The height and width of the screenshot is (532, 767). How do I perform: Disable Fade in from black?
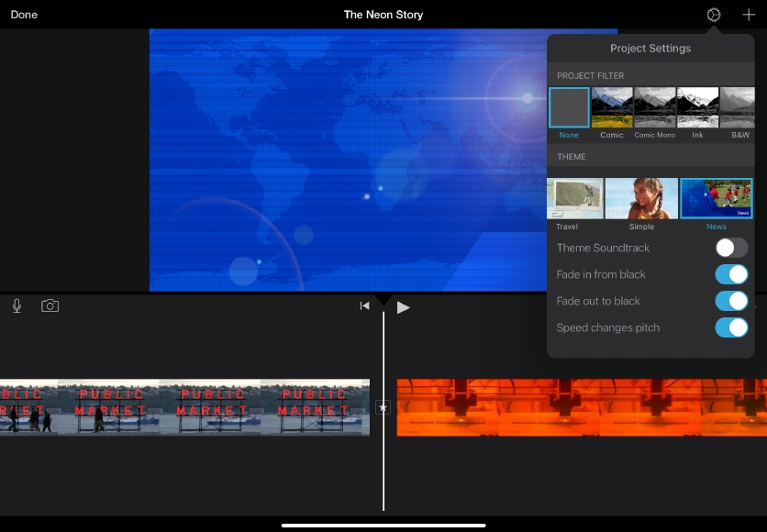pyautogui.click(x=731, y=274)
